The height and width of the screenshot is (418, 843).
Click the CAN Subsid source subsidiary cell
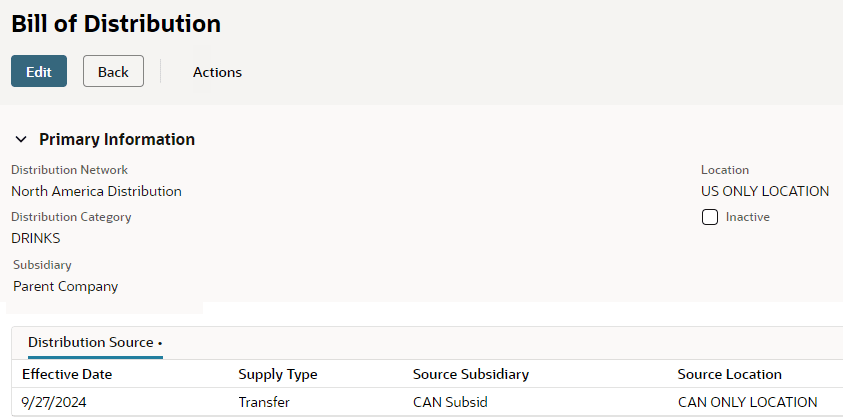450,402
